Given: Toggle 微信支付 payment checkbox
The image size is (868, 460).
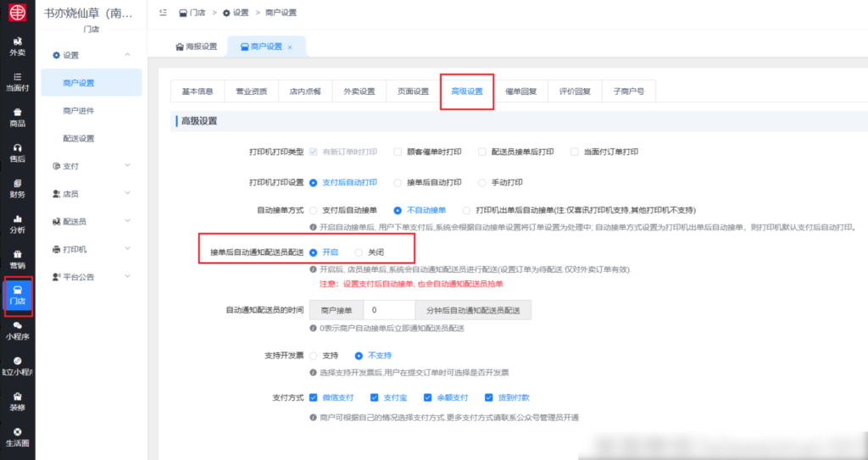Looking at the screenshot, I should 314,397.
